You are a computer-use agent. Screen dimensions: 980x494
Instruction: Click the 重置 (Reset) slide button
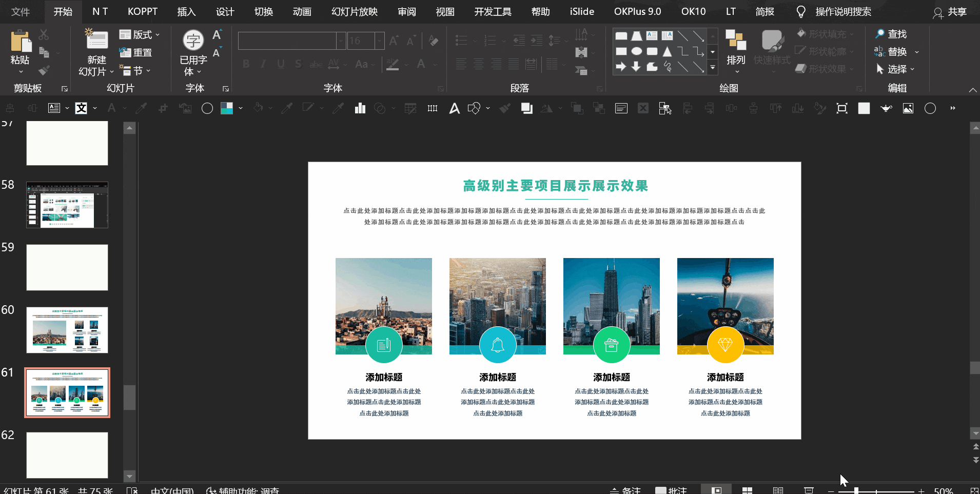click(136, 52)
